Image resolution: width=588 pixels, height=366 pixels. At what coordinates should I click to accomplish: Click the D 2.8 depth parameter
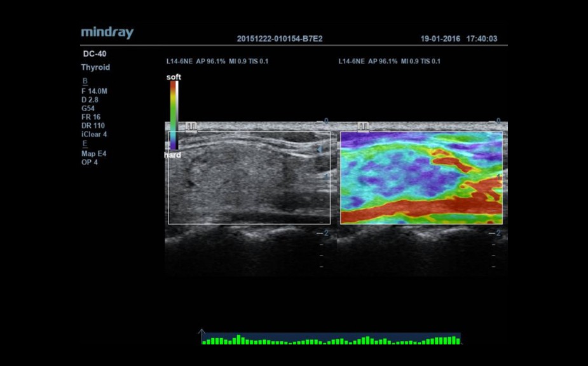point(91,100)
